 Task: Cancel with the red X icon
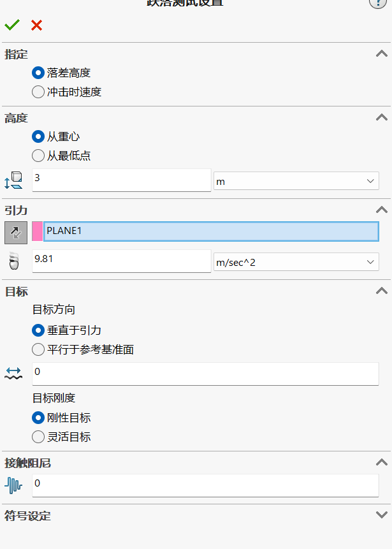pyautogui.click(x=36, y=26)
